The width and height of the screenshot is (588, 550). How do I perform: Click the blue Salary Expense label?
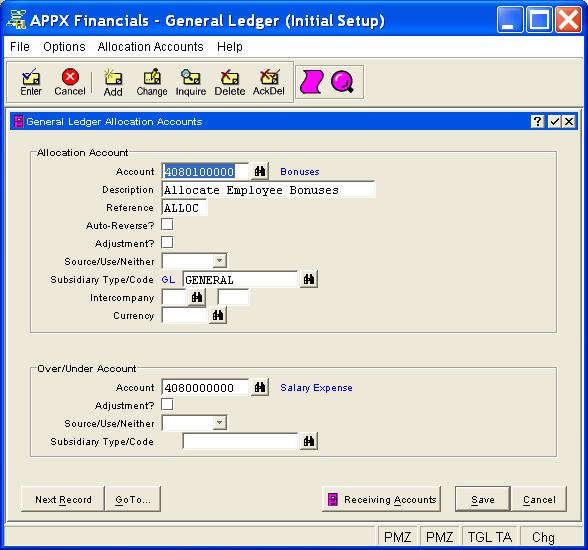(x=316, y=388)
